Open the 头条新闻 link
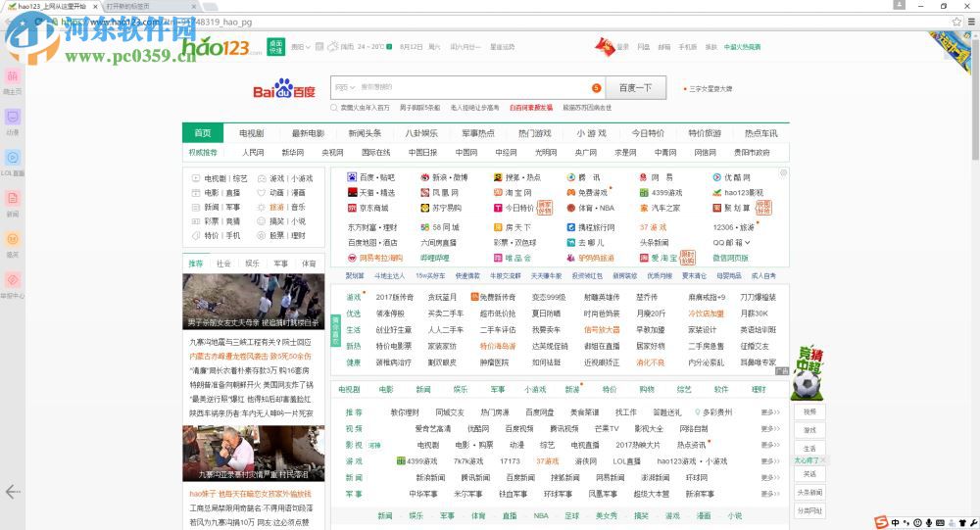Image resolution: width=980 pixels, height=530 pixels. tap(654, 243)
